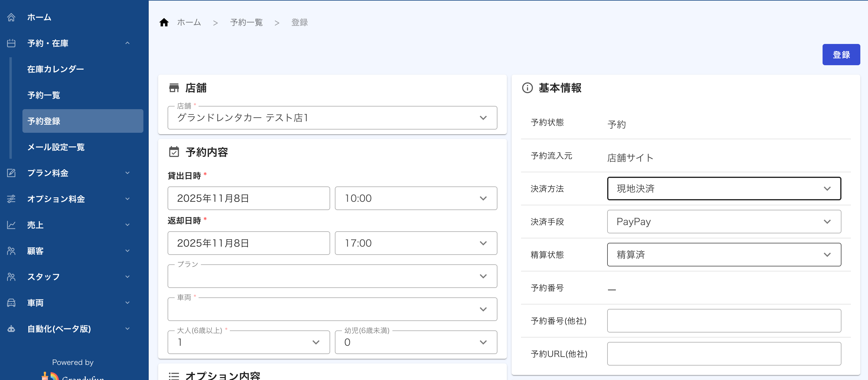Click the calendar icon beside 予約・在庫

(11, 43)
